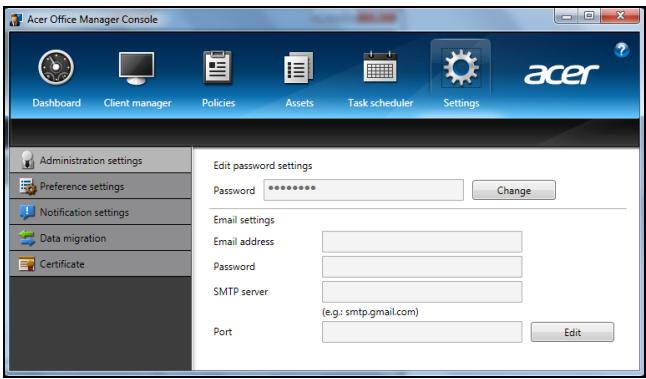Click the Edit email settings button
This screenshot has width=646, height=379.
[572, 332]
